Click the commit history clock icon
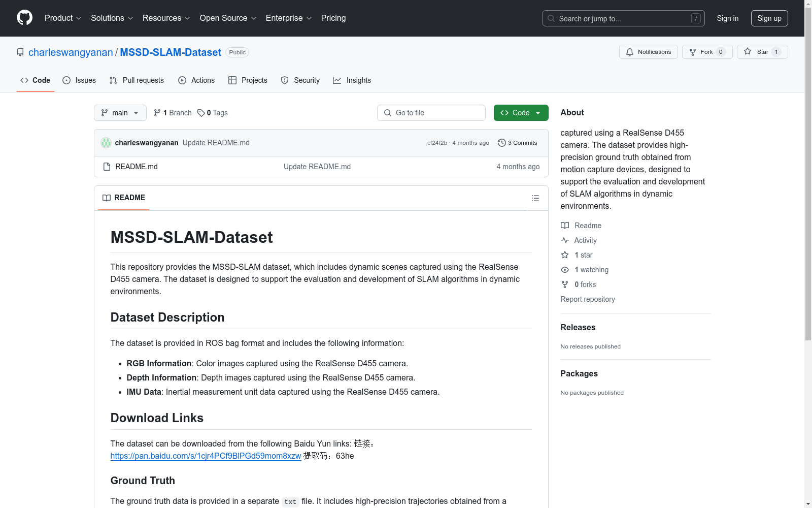The image size is (812, 508). tap(502, 143)
